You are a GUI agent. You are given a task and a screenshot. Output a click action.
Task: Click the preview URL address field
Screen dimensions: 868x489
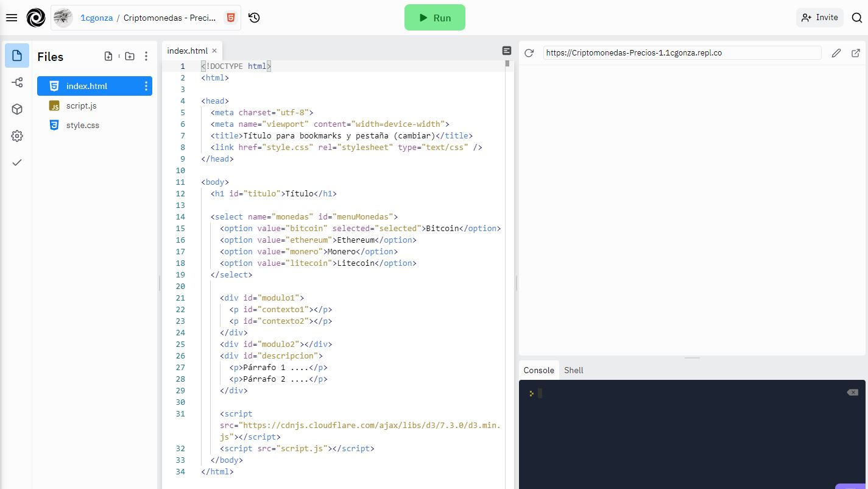coord(682,53)
